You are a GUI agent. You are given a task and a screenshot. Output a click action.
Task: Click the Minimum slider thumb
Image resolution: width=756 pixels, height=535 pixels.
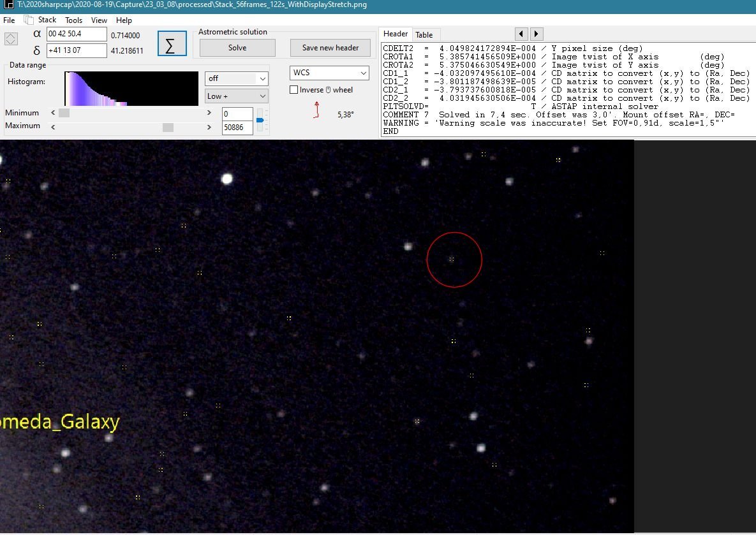click(x=64, y=113)
